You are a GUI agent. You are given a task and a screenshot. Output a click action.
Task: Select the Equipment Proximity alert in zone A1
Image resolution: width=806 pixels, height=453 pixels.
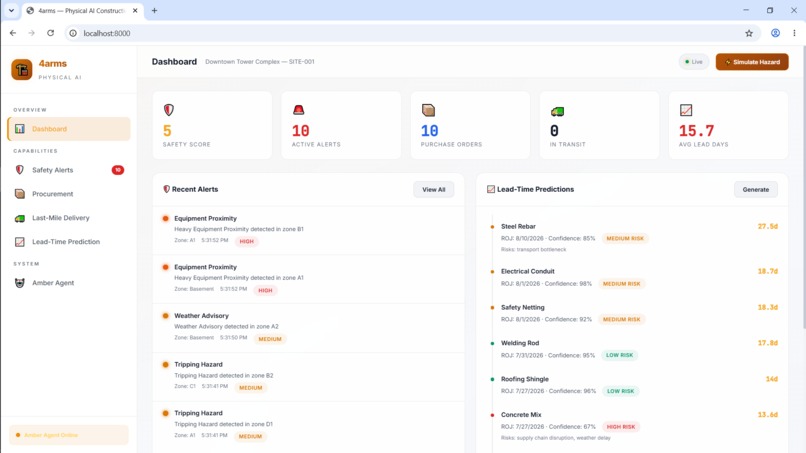(x=308, y=279)
